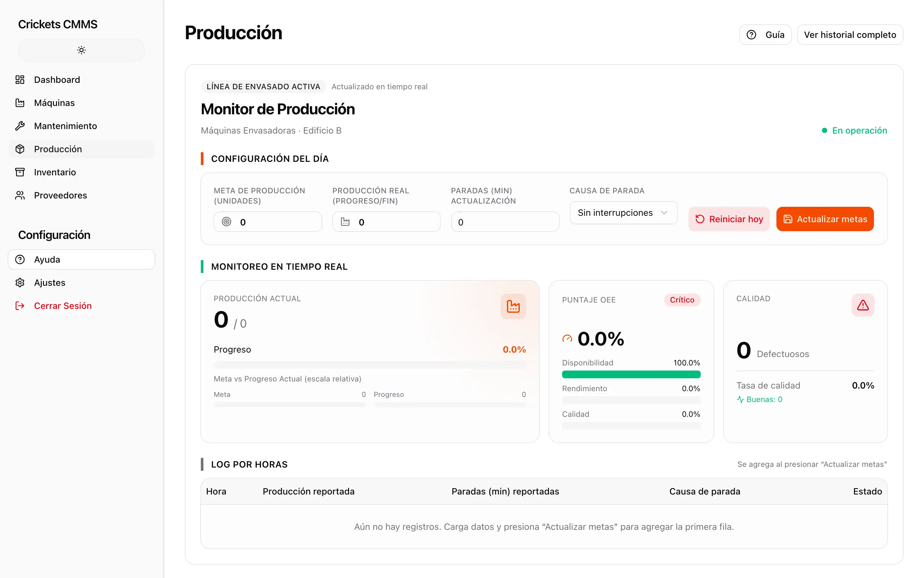
Task: Open Ver historial completo
Action: coord(850,35)
